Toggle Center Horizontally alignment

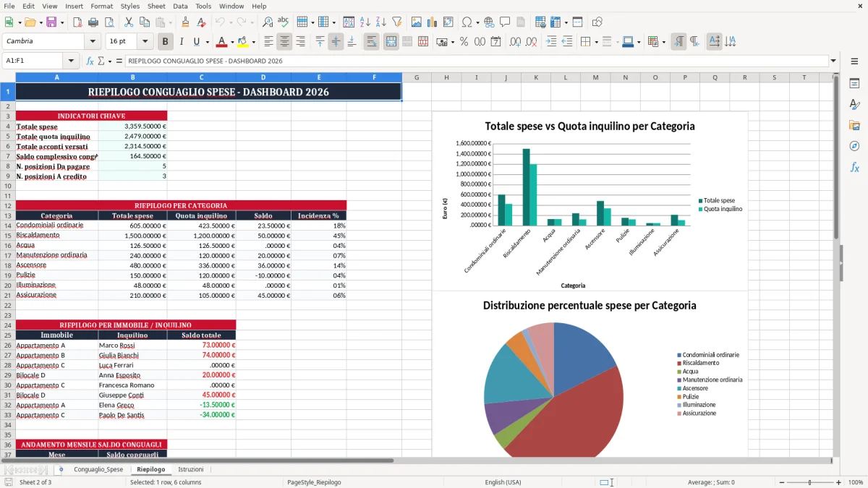pos(284,41)
